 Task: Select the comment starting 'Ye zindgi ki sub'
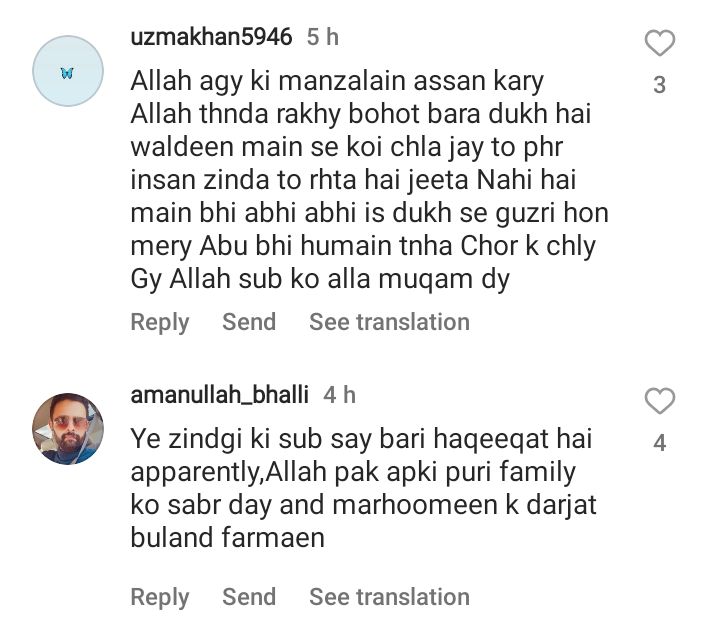(363, 488)
